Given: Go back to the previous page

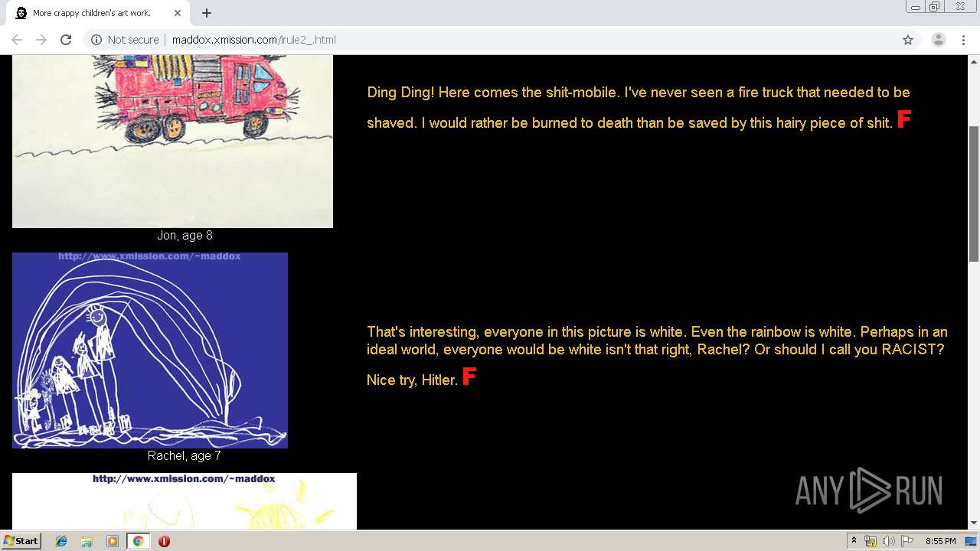Looking at the screenshot, I should click(x=17, y=40).
